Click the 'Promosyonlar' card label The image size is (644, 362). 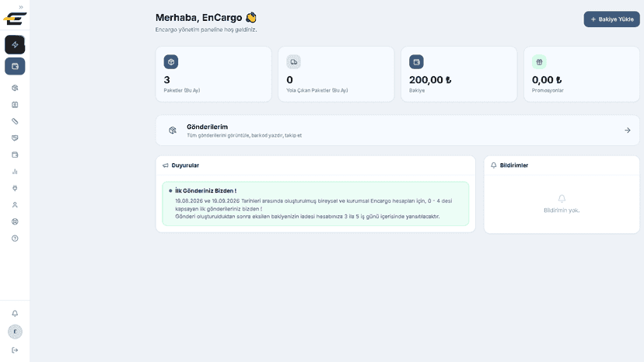(548, 90)
